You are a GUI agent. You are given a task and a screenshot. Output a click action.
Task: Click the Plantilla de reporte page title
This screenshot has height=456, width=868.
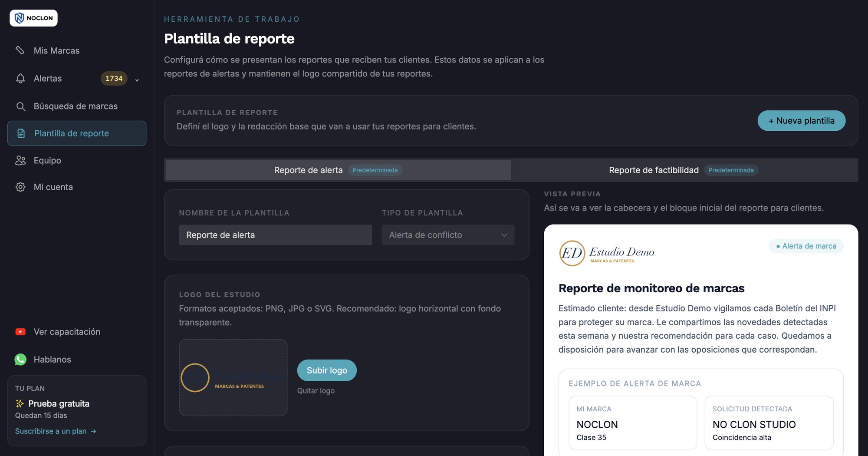(x=229, y=39)
